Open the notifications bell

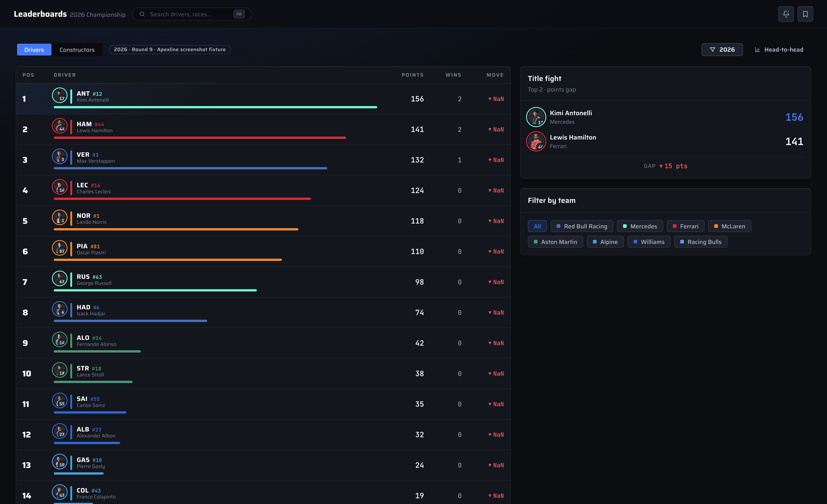point(786,14)
